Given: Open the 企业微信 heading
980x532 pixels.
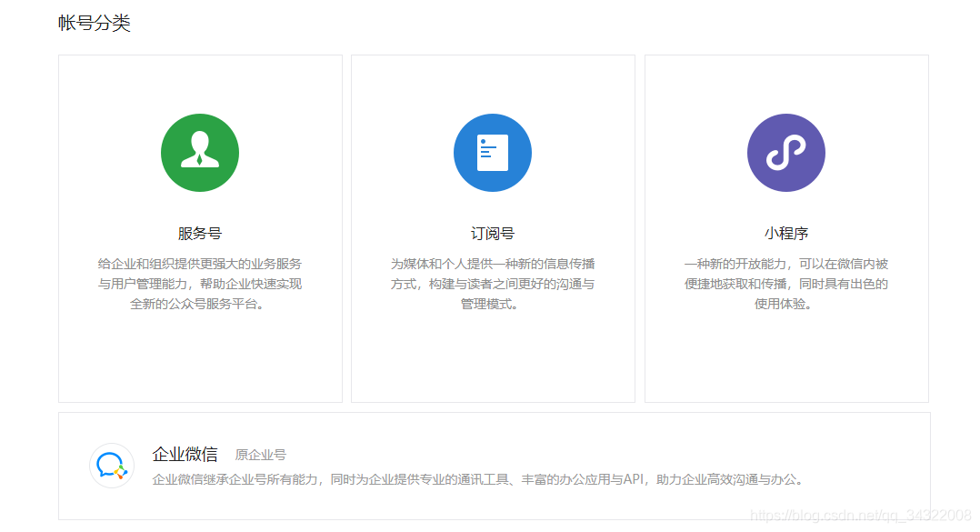Looking at the screenshot, I should click(x=185, y=454).
